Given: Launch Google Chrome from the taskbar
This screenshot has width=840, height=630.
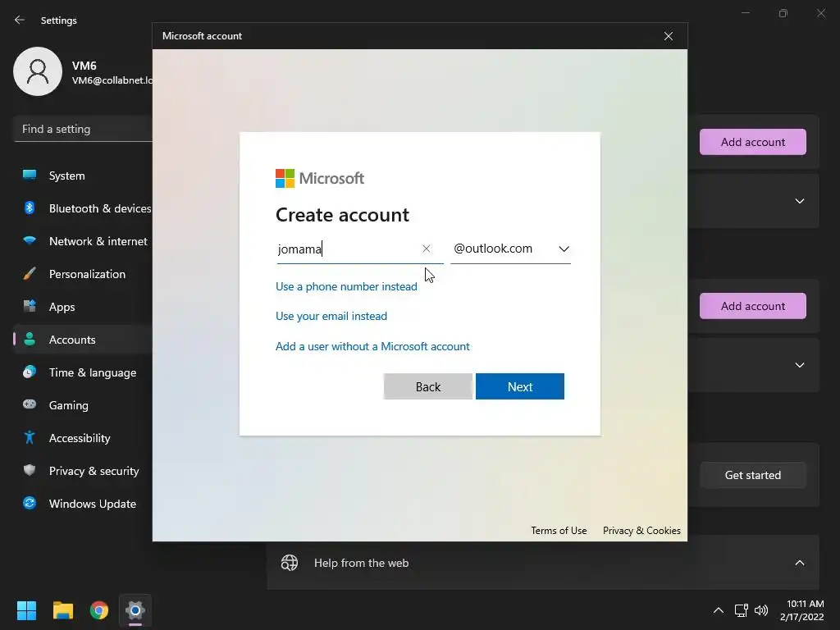Looking at the screenshot, I should [x=99, y=610].
